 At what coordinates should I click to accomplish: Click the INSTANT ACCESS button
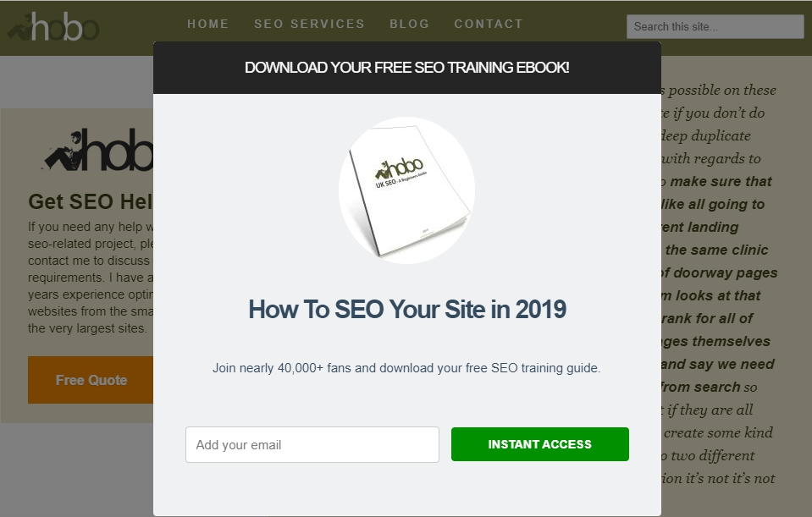(x=539, y=444)
